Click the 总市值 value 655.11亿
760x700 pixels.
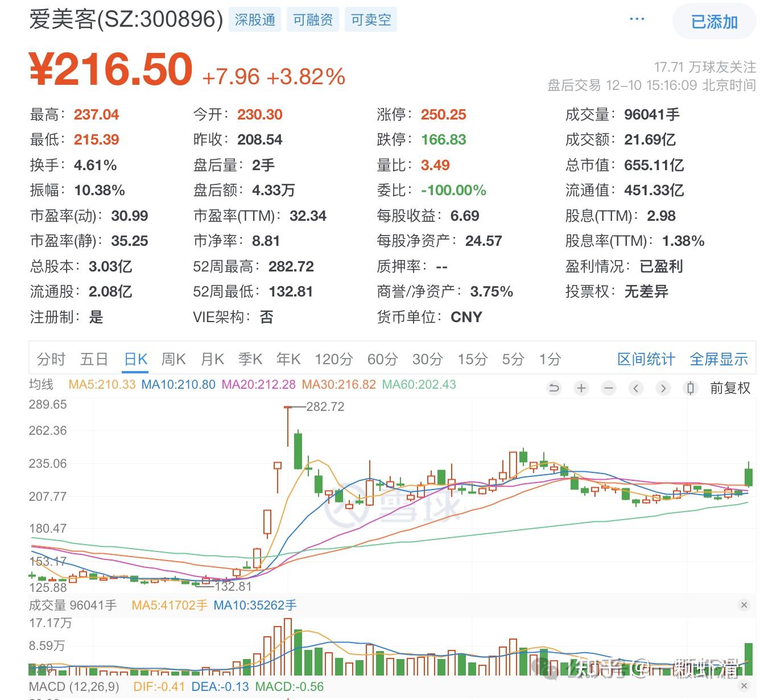[x=654, y=165]
